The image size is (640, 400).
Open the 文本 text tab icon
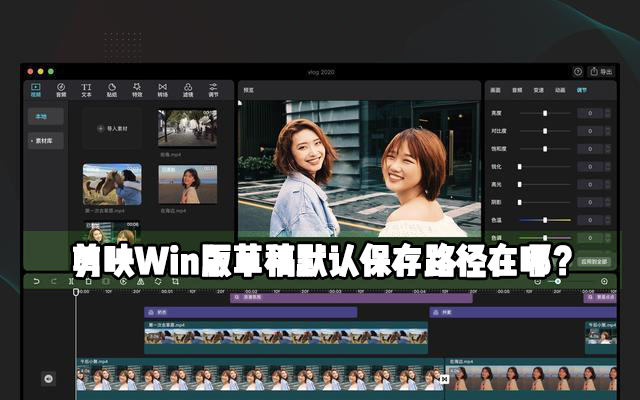[x=86, y=87]
